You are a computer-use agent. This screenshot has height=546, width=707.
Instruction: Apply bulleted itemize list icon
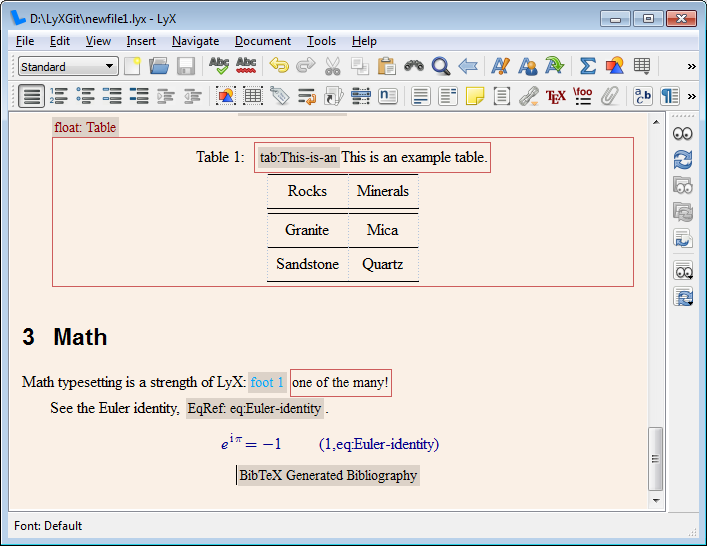coord(85,96)
